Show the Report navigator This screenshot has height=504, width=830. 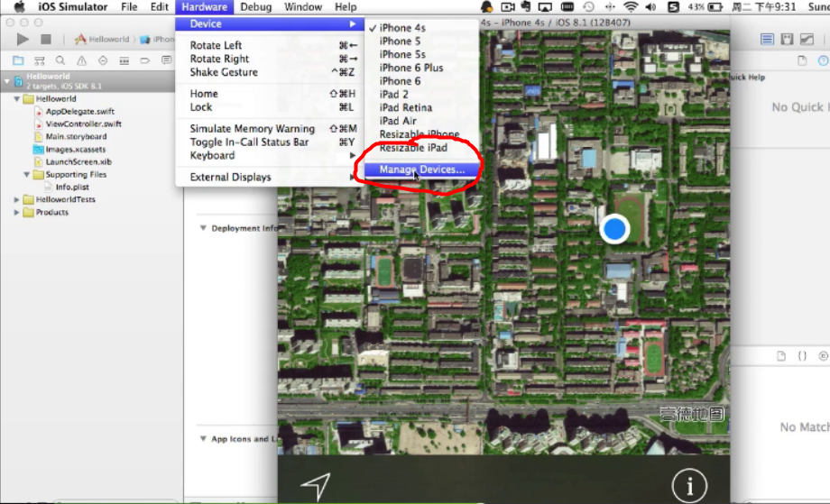166,60
